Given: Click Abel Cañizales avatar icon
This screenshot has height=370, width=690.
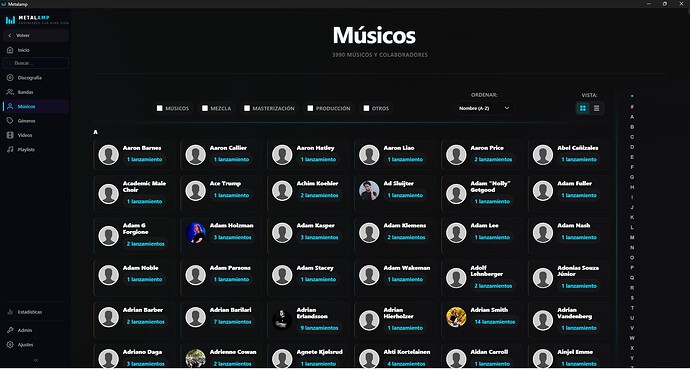Looking at the screenshot, I should click(x=543, y=155).
